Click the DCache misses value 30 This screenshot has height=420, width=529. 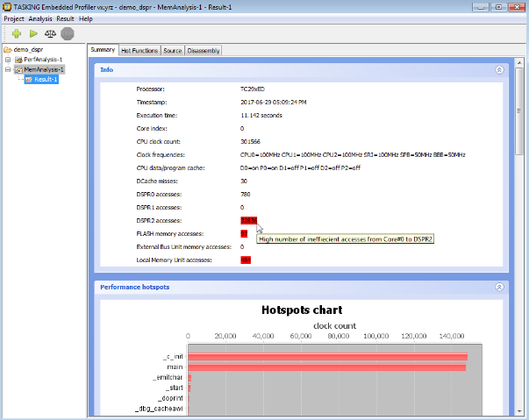(x=244, y=181)
